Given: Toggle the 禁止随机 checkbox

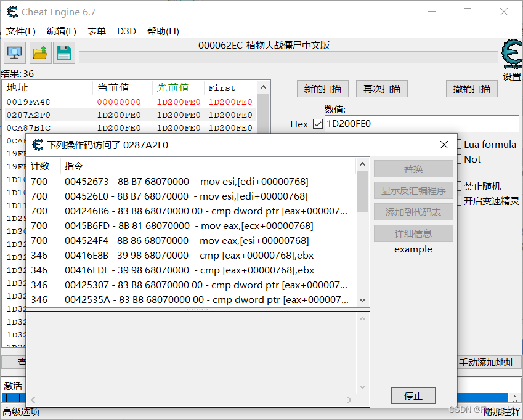Looking at the screenshot, I should [x=460, y=186].
